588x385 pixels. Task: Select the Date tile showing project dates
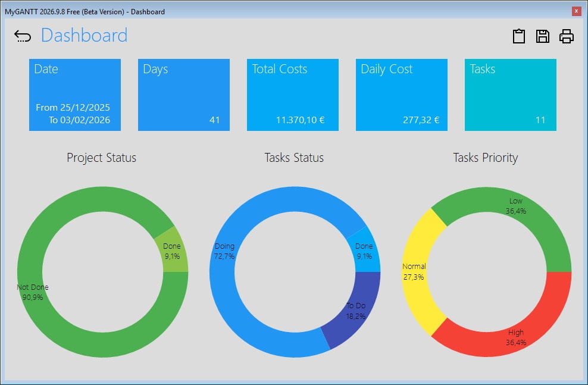(75, 95)
